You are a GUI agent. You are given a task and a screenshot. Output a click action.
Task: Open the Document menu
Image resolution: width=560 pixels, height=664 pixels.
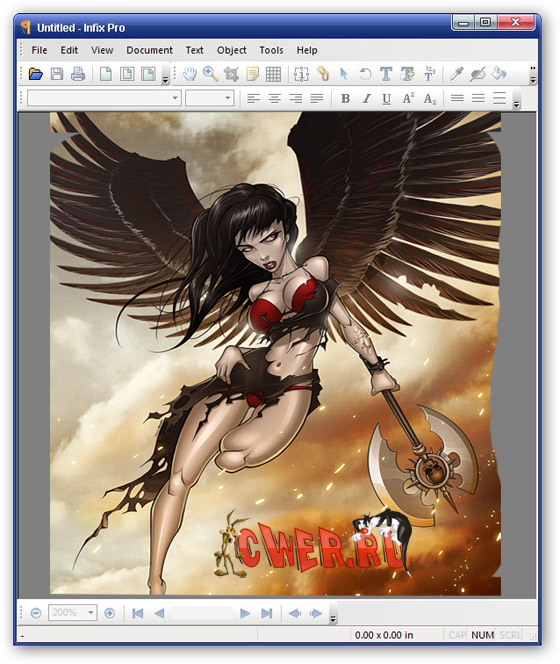click(149, 50)
